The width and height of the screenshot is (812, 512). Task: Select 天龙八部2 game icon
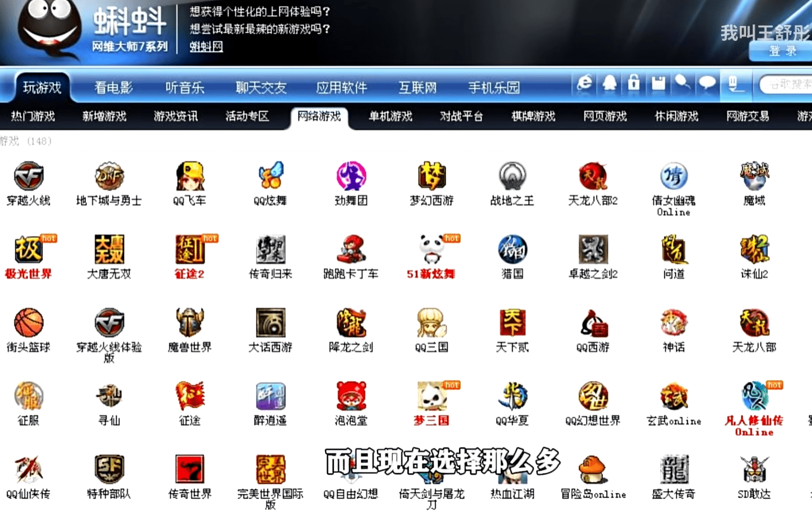pyautogui.click(x=593, y=176)
